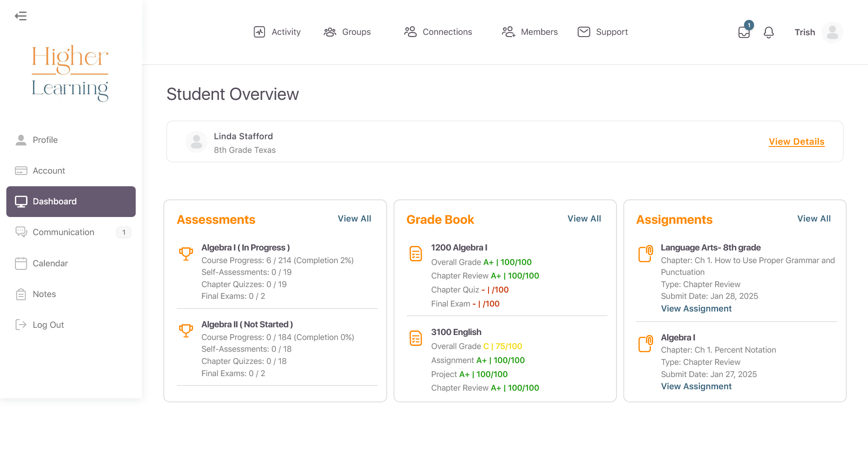Screen dimensions: 868x453
Task: Click the notification bell icon
Action: pyautogui.click(x=768, y=32)
